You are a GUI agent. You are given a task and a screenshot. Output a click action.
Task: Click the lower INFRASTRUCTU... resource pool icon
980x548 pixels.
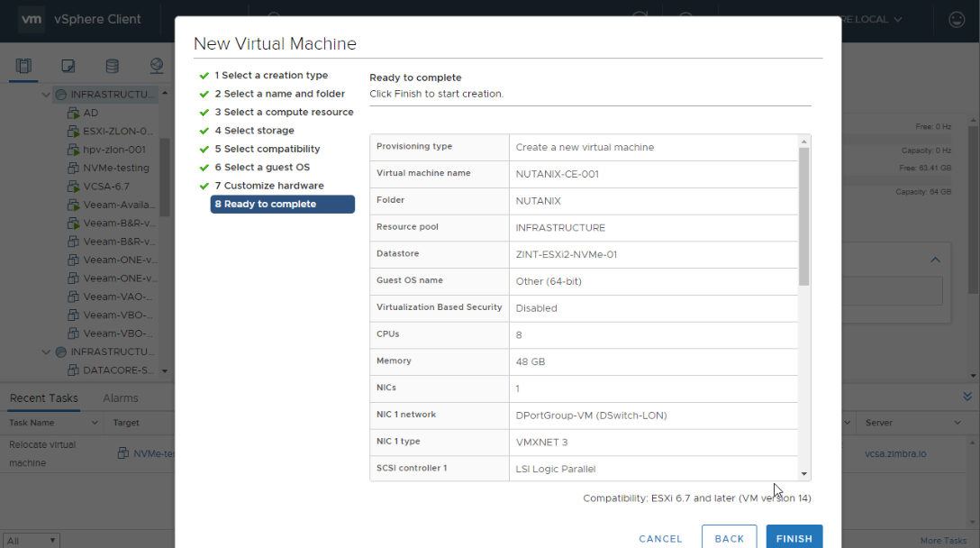pos(60,352)
